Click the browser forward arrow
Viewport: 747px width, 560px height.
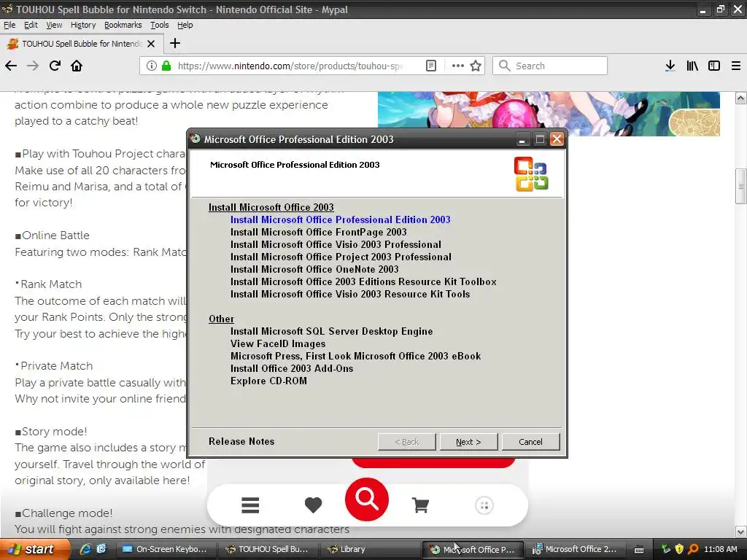33,66
